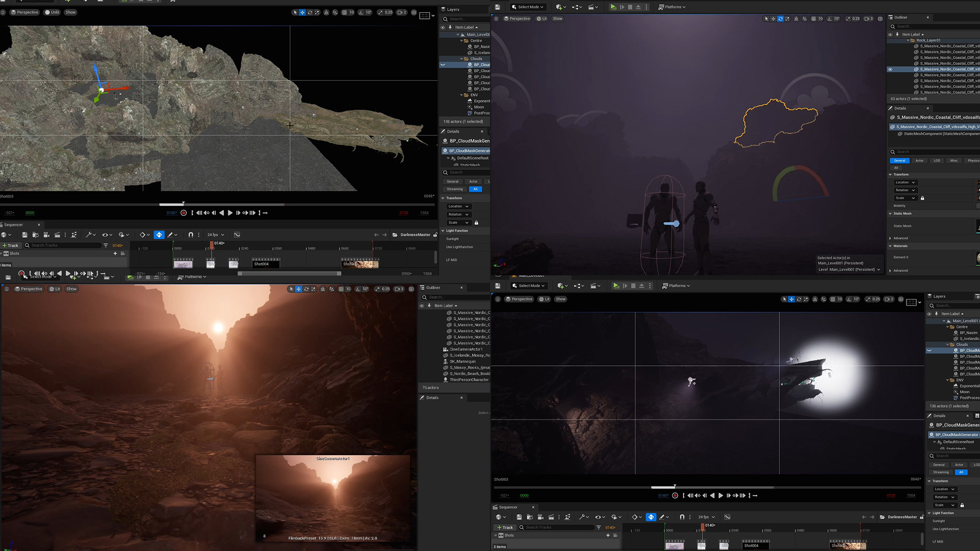Click the Unlit view mode button

click(52, 12)
